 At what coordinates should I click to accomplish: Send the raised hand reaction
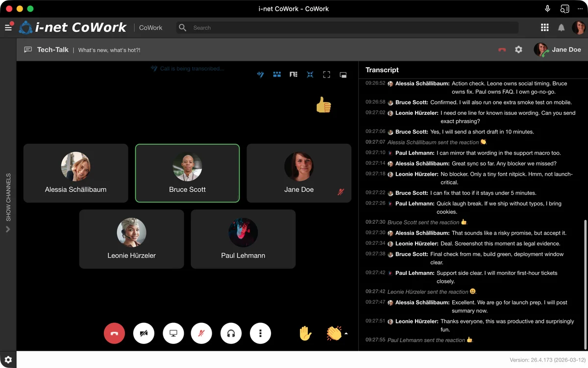[x=305, y=333]
